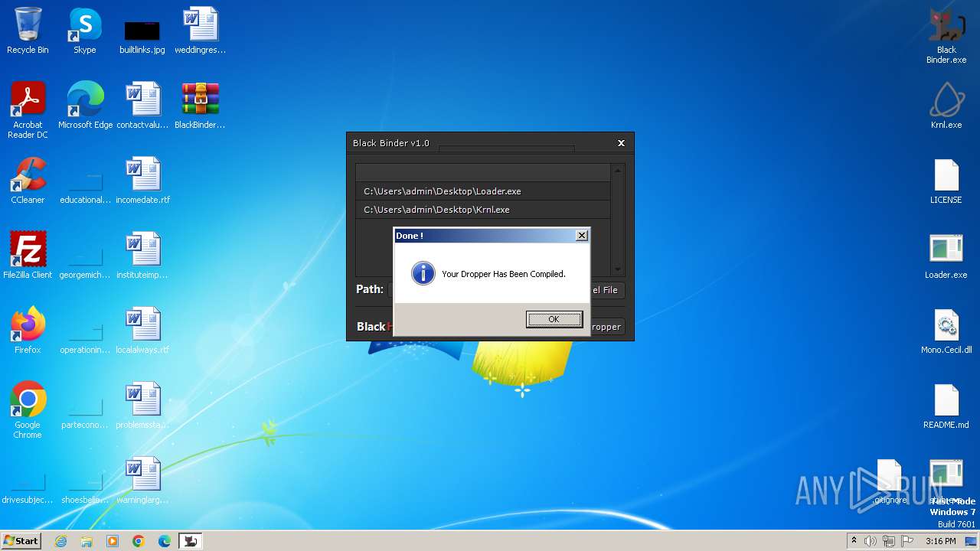
Task: Open network status tray icon
Action: pos(889,541)
